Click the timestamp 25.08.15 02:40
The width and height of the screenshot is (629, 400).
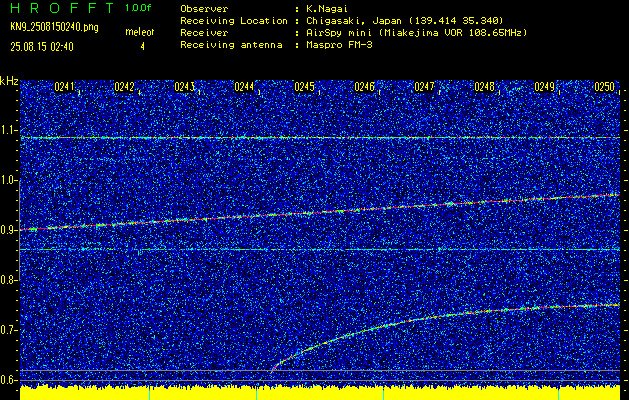42,47
